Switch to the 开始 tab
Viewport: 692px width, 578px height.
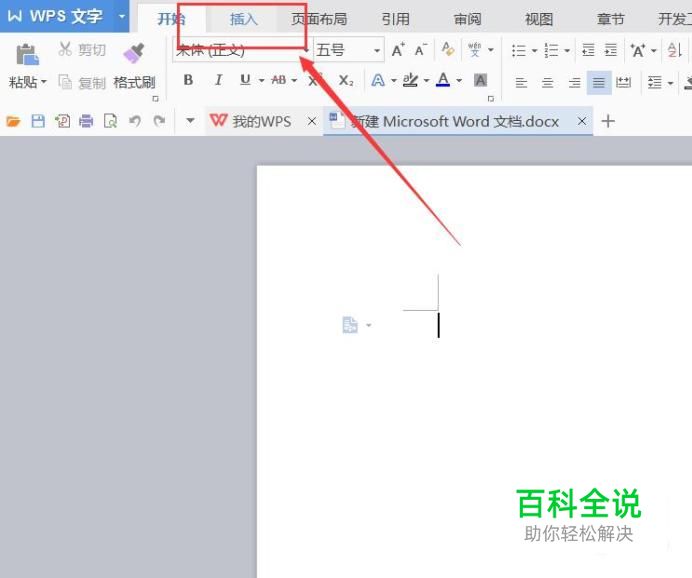(171, 19)
